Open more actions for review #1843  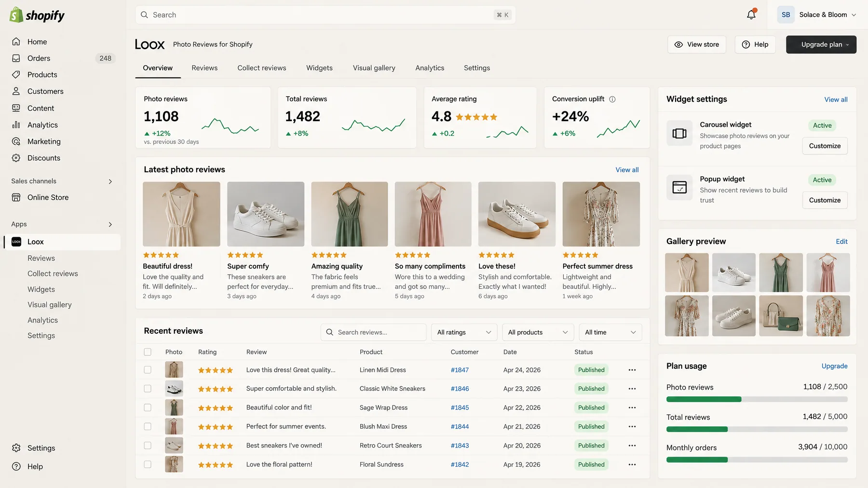[632, 446]
